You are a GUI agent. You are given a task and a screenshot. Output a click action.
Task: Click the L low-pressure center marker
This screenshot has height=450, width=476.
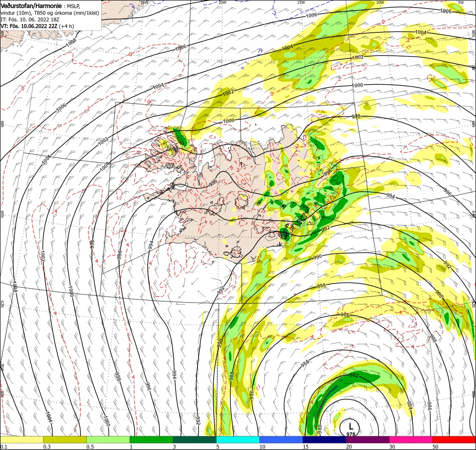click(351, 427)
